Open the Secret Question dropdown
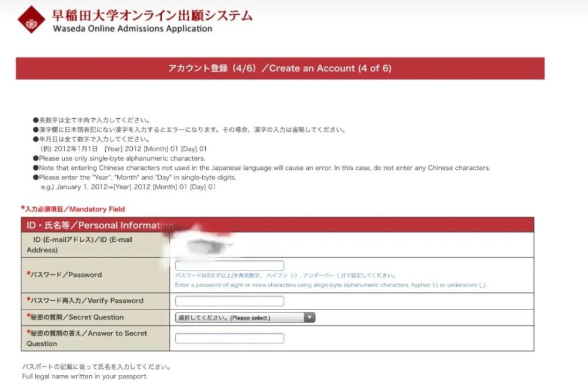The image size is (588, 383). tap(245, 318)
